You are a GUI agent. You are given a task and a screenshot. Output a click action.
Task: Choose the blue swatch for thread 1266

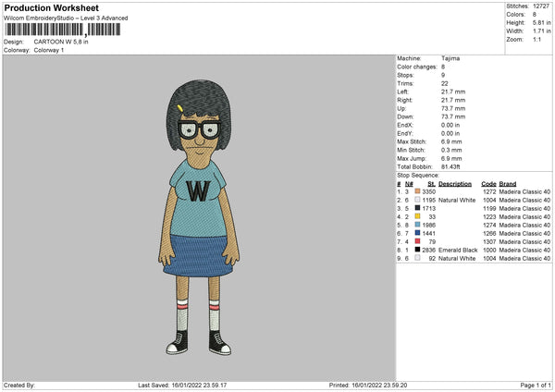tap(417, 233)
